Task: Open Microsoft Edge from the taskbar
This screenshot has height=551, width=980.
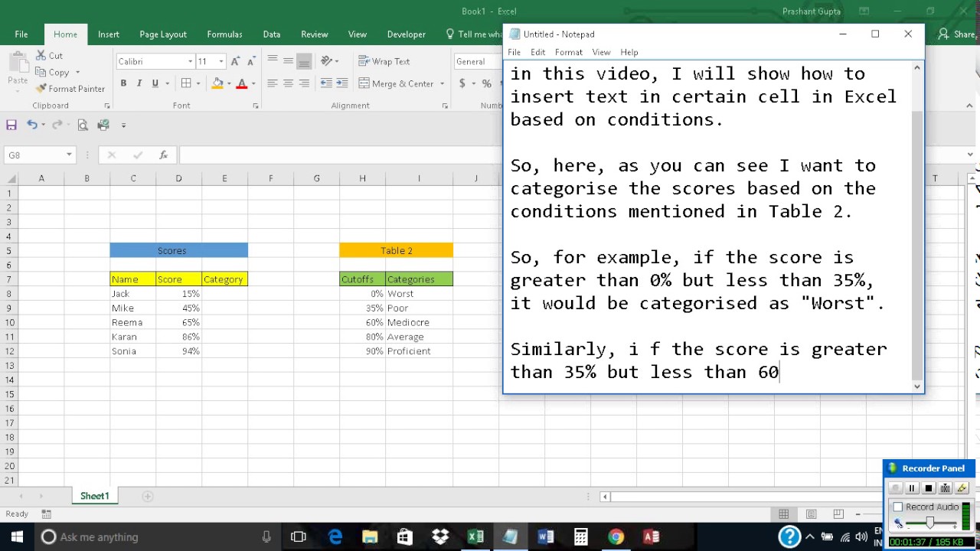Action: [x=335, y=536]
